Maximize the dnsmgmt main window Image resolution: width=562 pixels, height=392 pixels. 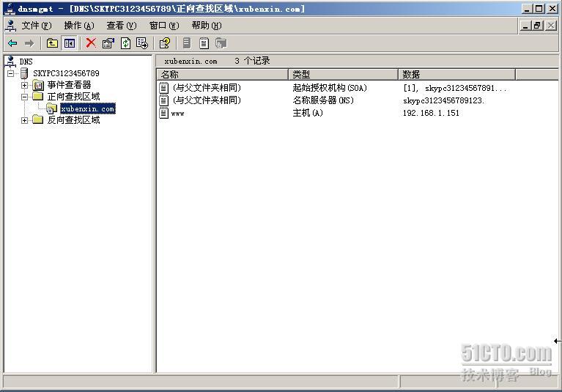539,9
